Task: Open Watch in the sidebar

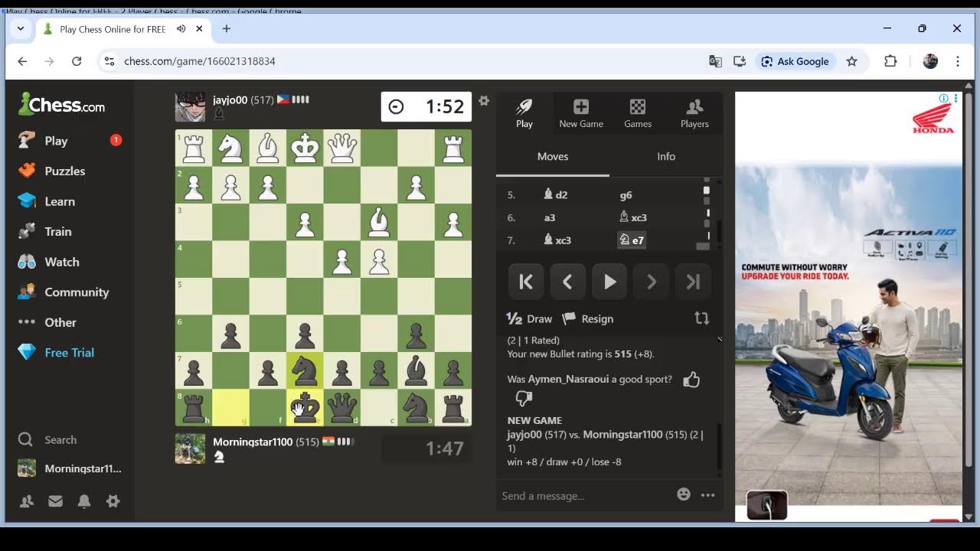Action: point(61,262)
